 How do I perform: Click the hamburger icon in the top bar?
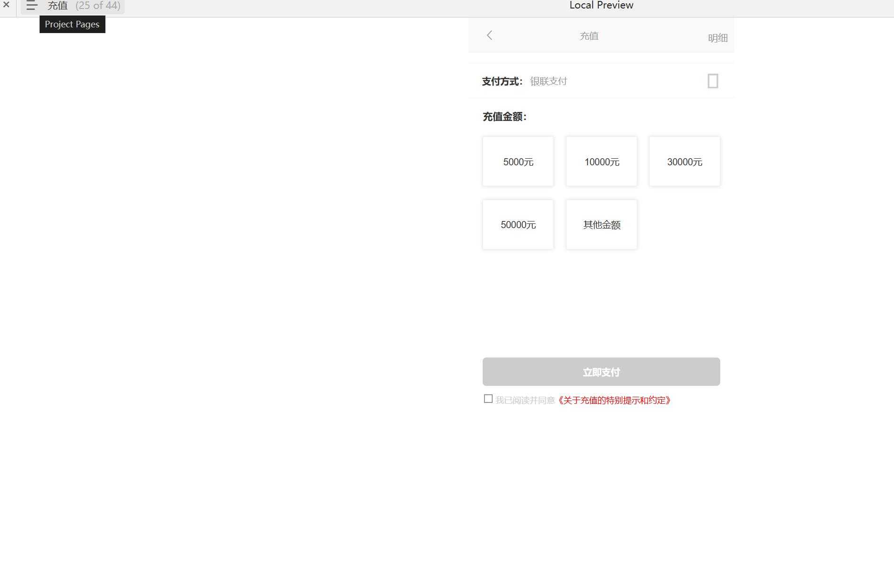pos(31,6)
